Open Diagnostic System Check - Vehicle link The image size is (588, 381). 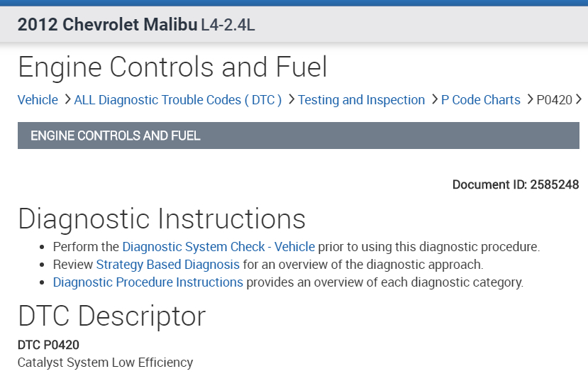218,247
